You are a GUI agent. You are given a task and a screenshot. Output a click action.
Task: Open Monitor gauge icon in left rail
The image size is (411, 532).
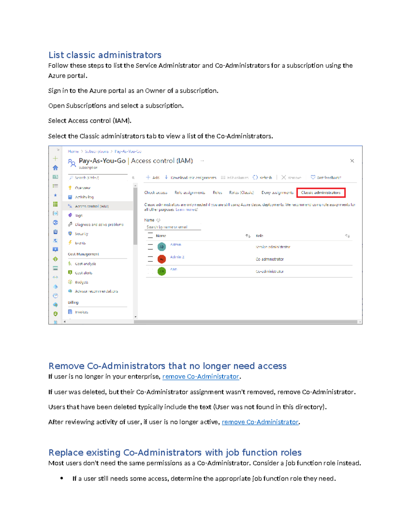(55, 296)
